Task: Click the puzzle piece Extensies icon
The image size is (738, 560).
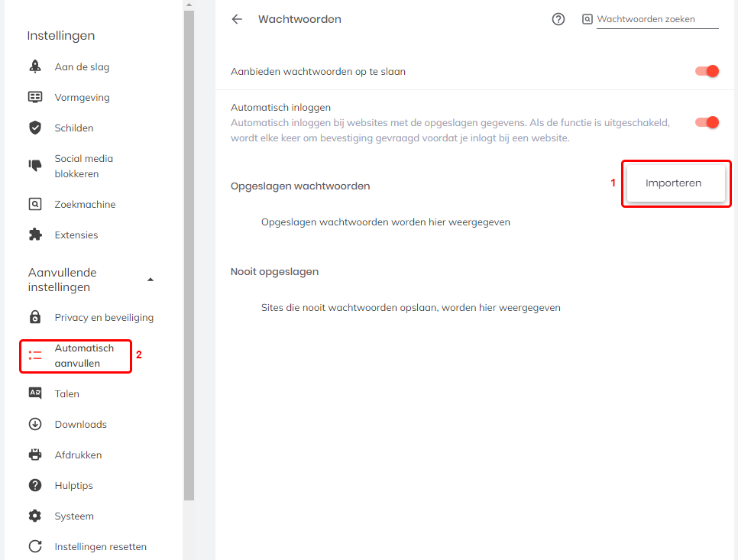Action: (35, 235)
